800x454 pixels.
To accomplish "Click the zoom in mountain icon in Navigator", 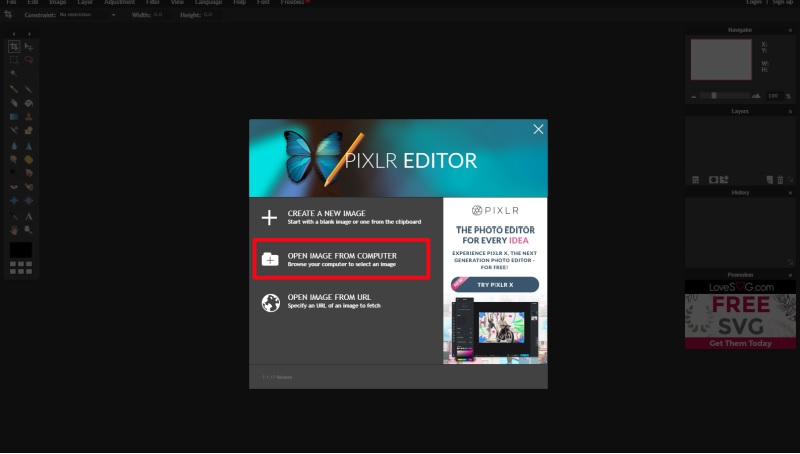I will pyautogui.click(x=756, y=95).
